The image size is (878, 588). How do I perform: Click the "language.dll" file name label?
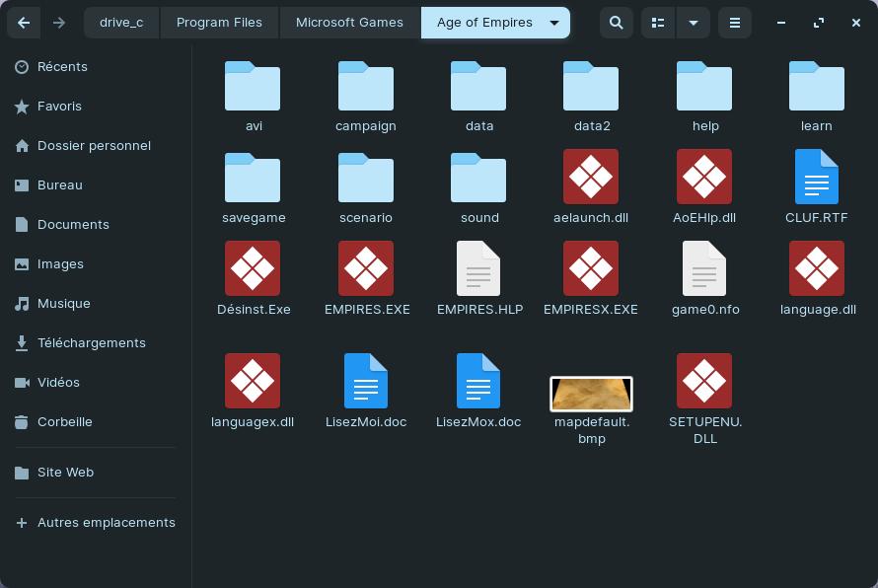click(818, 310)
